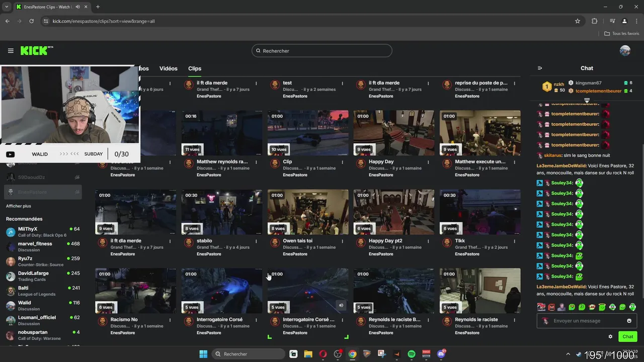Open Spotify from the taskbar
The width and height of the screenshot is (644, 362).
[412, 354]
